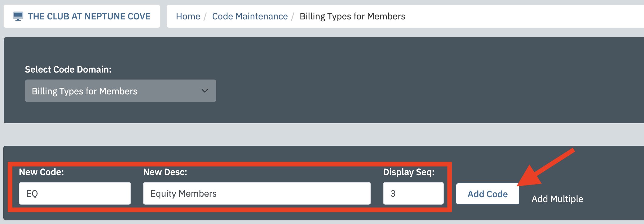Click the Display Seq label
The image size is (644, 224).
(x=409, y=172)
